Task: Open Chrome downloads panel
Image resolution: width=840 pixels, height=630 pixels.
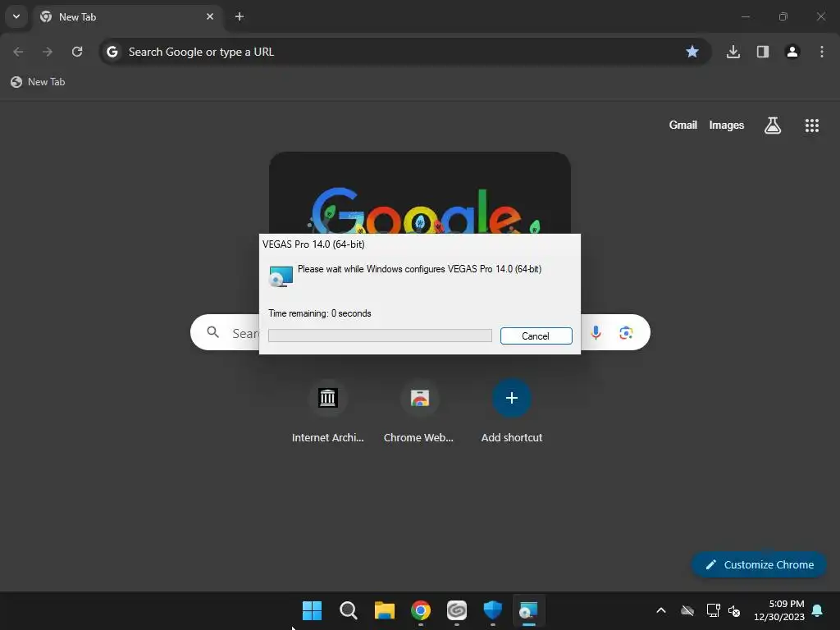Action: 733,52
